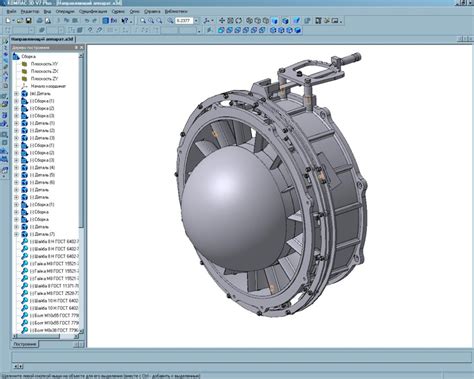Select the Болт М8х30 ГОСТ 7796 row
Screen dimensions: 474x379
(x=54, y=330)
